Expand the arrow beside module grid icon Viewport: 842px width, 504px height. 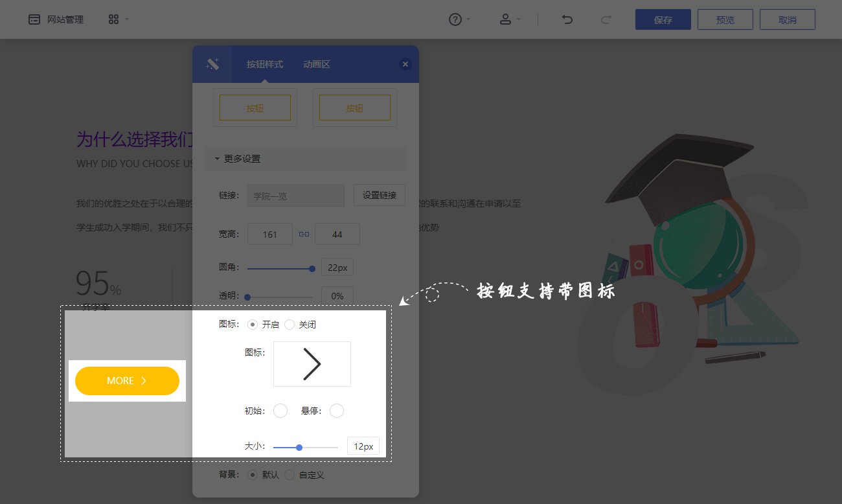pyautogui.click(x=127, y=19)
